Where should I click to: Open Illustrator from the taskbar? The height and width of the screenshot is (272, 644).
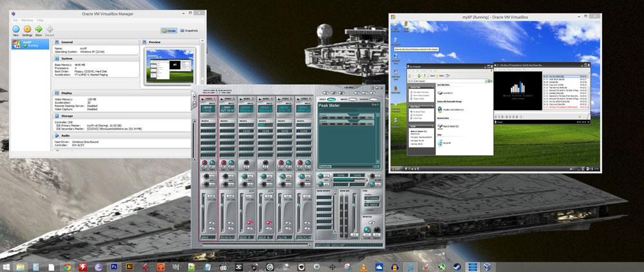pyautogui.click(x=129, y=267)
